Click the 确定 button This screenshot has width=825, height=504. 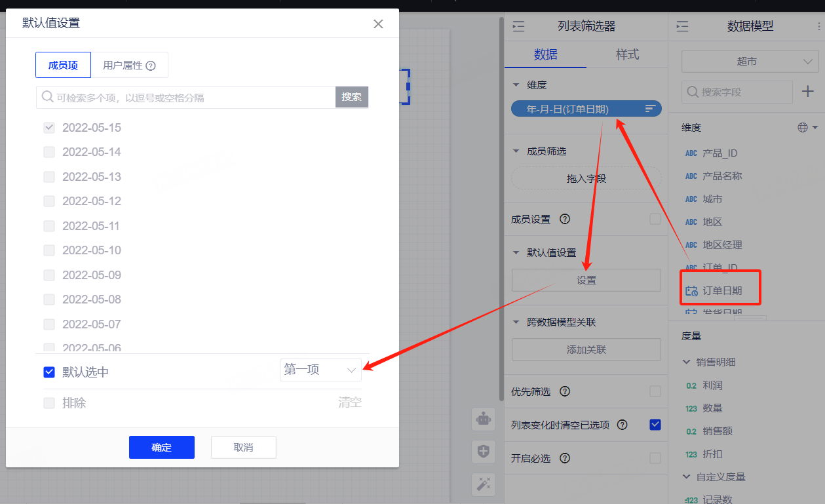pos(162,447)
